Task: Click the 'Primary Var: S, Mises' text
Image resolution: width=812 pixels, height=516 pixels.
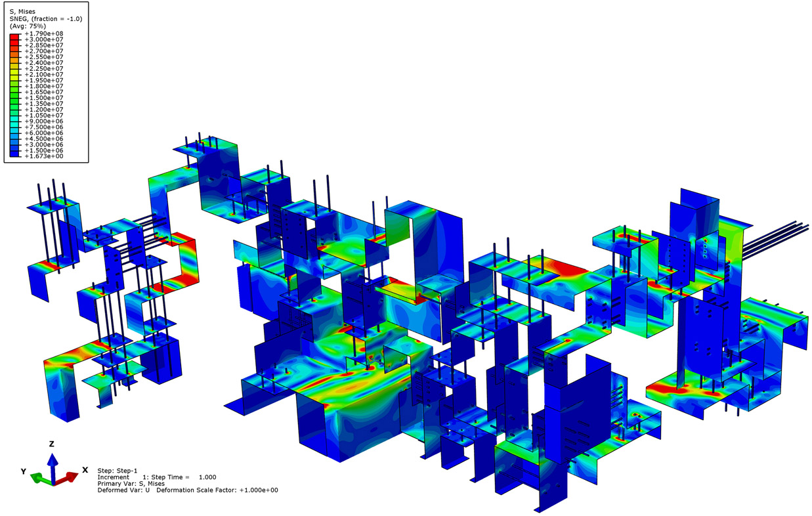Action: coord(131,484)
